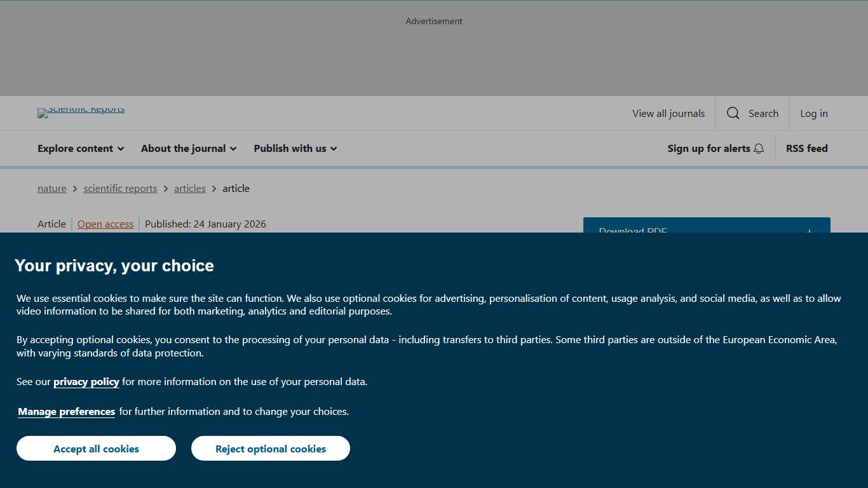Viewport: 868px width, 488px height.
Task: Open View all journals
Action: (x=668, y=113)
